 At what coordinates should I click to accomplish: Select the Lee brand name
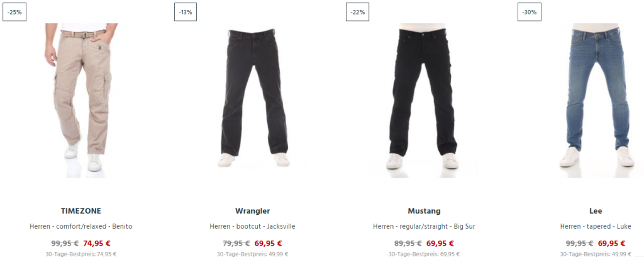[x=596, y=211]
